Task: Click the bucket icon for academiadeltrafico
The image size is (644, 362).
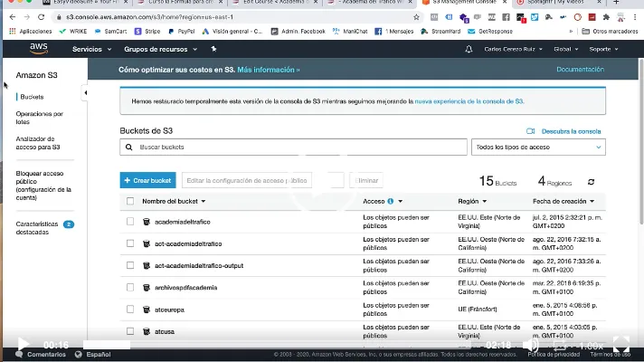Action: click(x=147, y=222)
